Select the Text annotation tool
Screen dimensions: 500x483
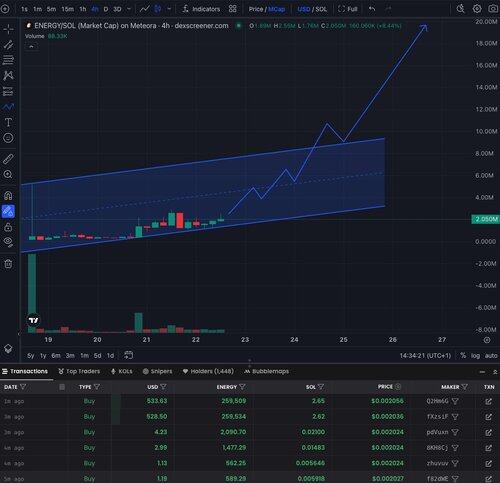pyautogui.click(x=8, y=122)
